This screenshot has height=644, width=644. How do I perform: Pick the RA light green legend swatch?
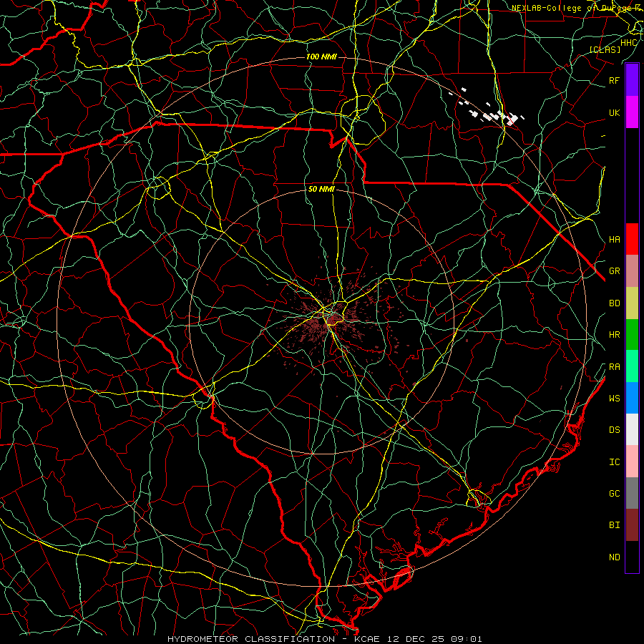click(632, 366)
